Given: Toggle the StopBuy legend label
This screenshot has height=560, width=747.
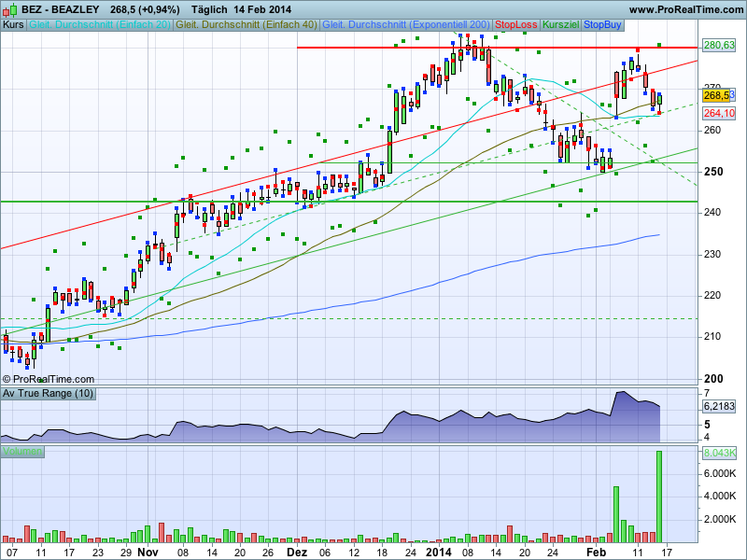Looking at the screenshot, I should coord(604,24).
